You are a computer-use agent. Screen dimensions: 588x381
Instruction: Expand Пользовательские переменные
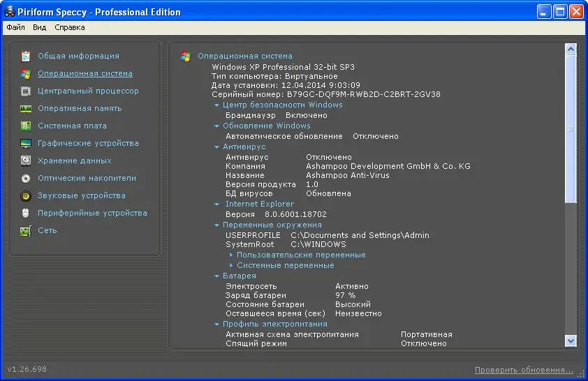point(231,255)
